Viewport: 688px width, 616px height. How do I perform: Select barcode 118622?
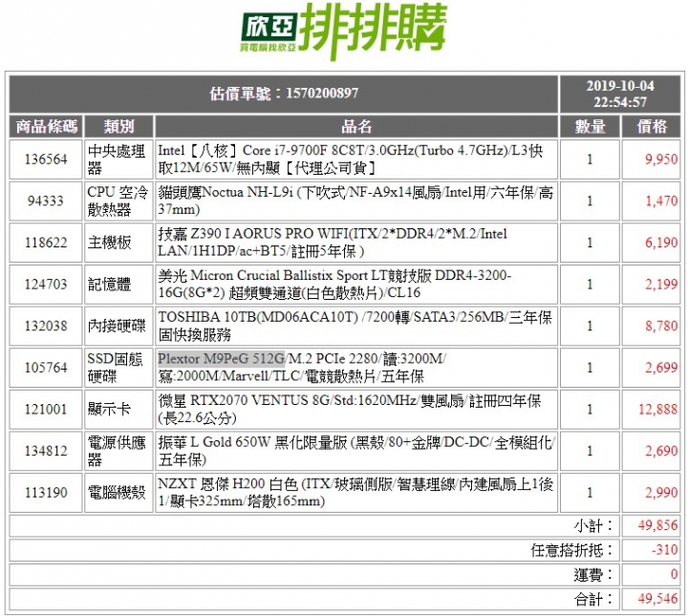46,243
